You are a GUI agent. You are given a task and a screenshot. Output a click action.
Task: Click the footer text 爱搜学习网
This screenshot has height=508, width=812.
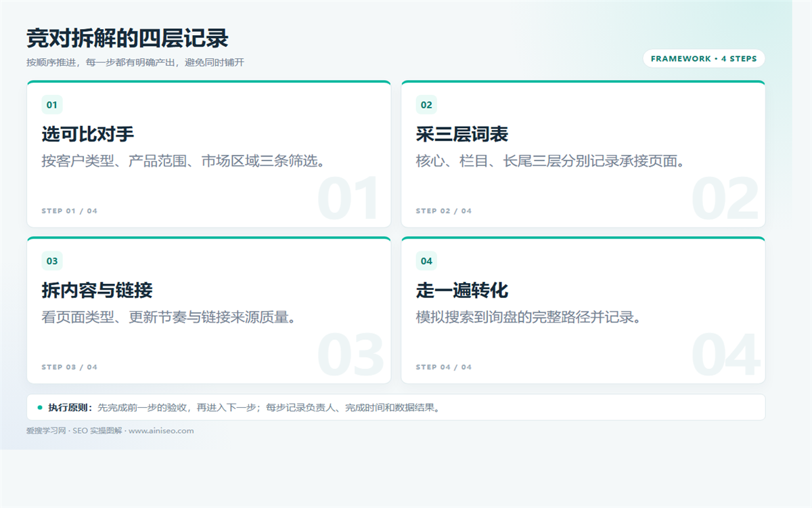(x=46, y=431)
